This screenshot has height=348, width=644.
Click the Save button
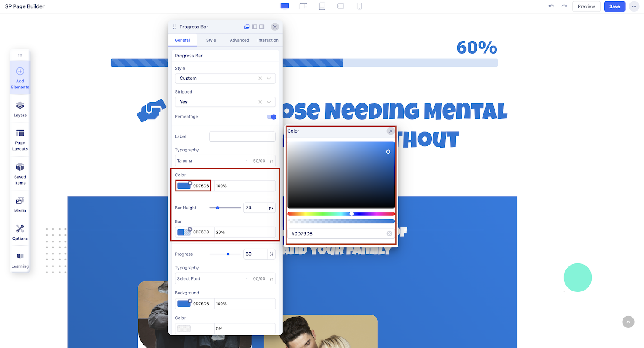(614, 6)
